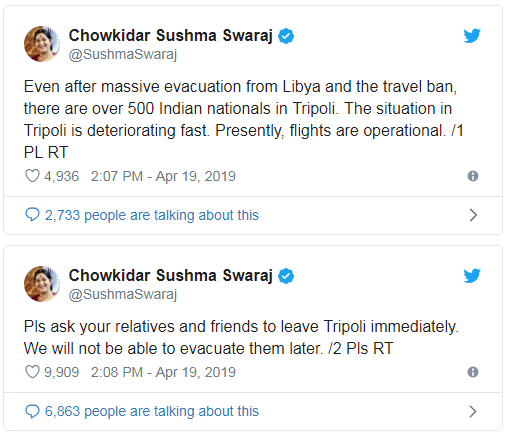Click the verified badge on first tweet

(286, 36)
